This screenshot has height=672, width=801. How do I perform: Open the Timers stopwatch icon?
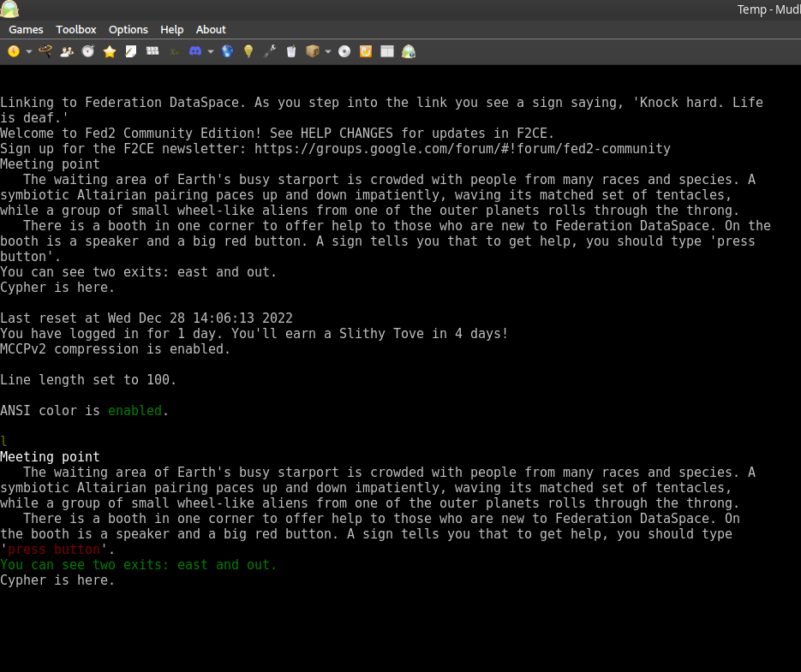click(x=88, y=51)
